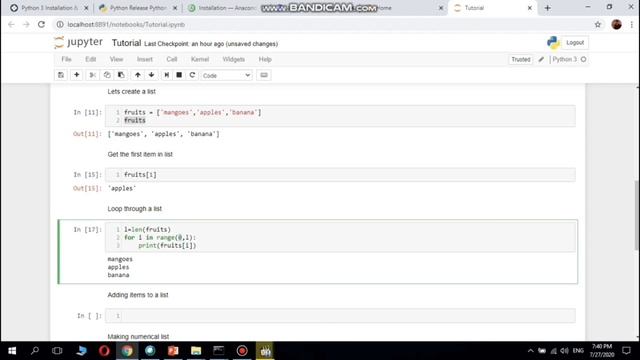Open Task View on taskbar
This screenshot has height=360, width=640.
(x=58, y=351)
